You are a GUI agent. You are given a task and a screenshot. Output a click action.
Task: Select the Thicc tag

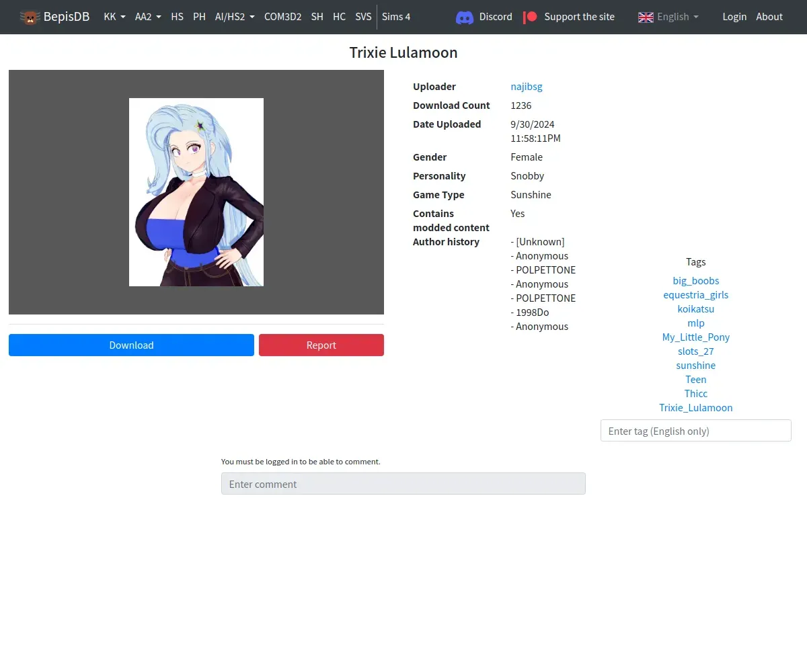click(696, 394)
